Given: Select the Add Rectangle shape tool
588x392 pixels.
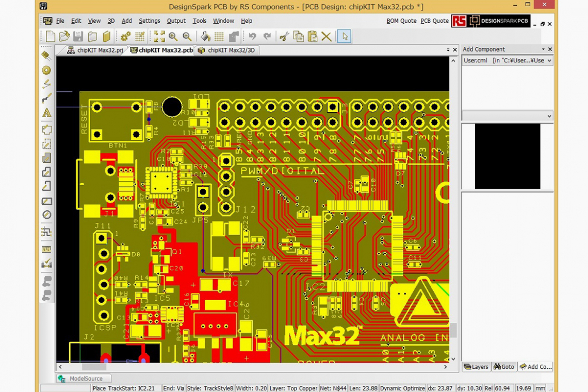Looking at the screenshot, I should (x=46, y=201).
